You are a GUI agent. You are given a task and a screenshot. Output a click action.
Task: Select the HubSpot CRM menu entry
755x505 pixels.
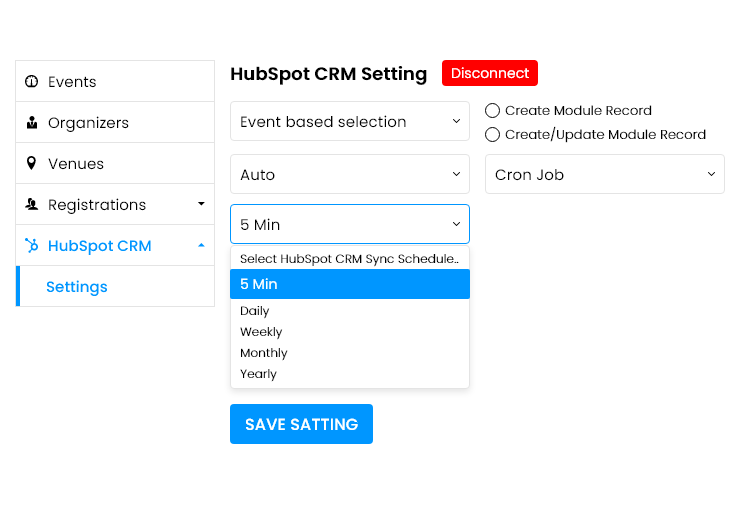(x=115, y=245)
